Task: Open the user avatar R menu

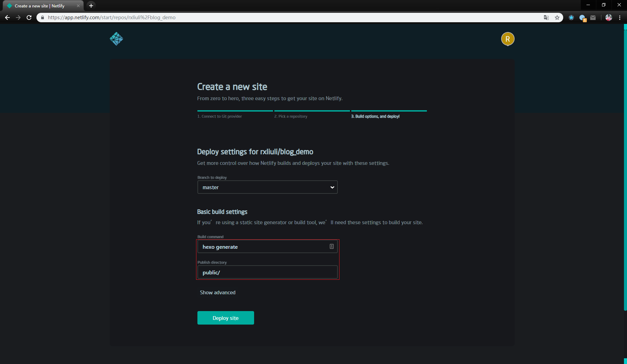Action: [508, 39]
